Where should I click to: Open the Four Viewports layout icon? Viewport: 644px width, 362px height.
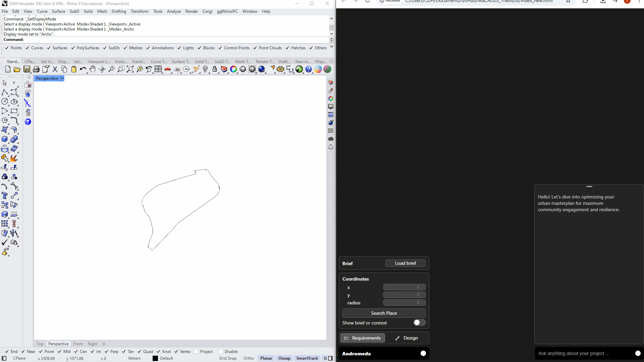(x=158, y=69)
